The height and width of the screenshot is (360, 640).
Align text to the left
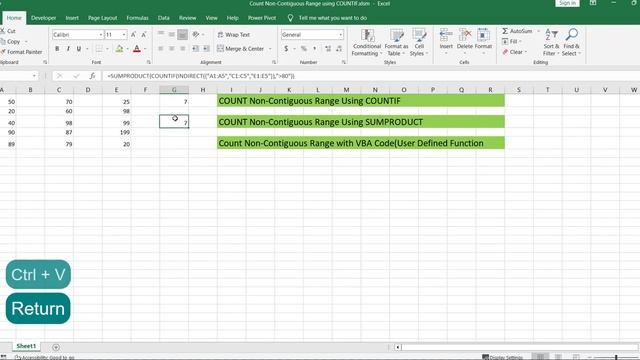pyautogui.click(x=161, y=49)
